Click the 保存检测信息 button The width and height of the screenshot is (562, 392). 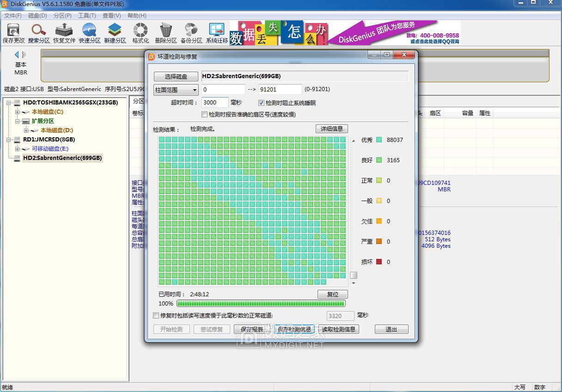pyautogui.click(x=294, y=329)
